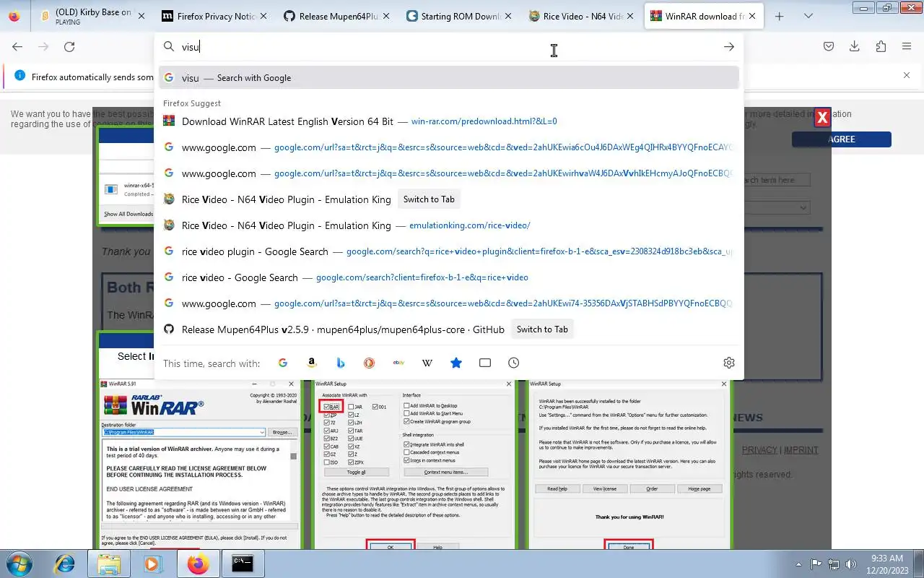Choose Amazon search shortcut icon
This screenshot has height=578, width=924.
[312, 363]
